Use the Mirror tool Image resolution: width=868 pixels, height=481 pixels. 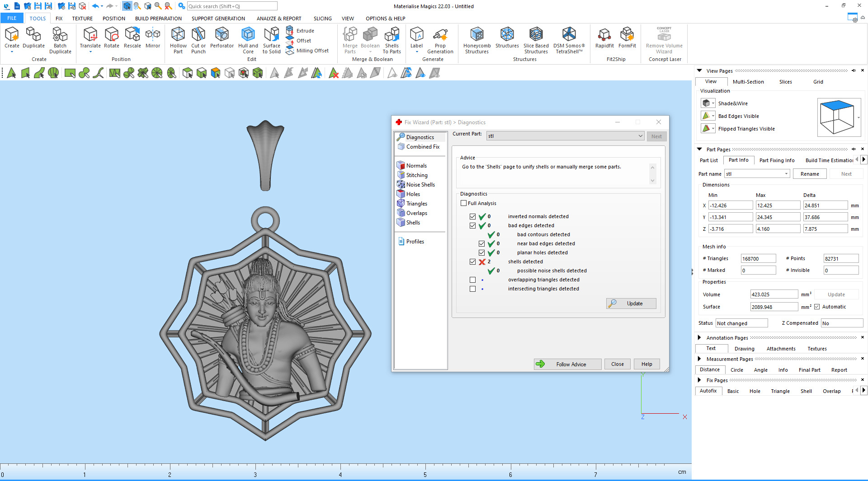(x=153, y=37)
